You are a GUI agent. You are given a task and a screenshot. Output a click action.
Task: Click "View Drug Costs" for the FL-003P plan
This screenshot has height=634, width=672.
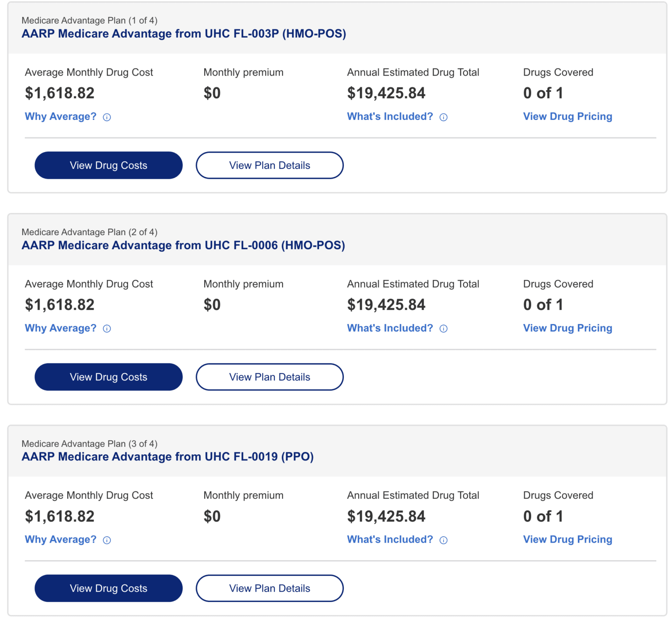pyautogui.click(x=108, y=165)
